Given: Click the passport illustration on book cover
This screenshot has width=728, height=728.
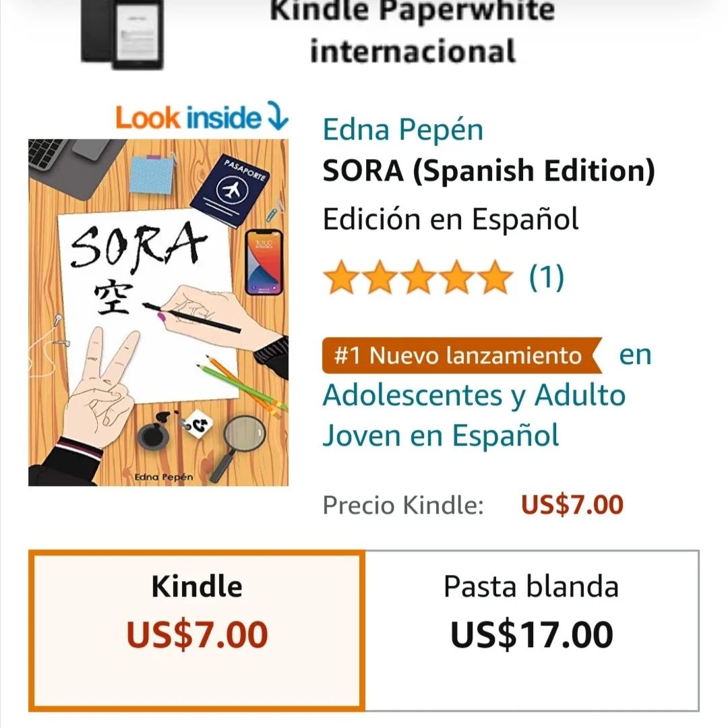Looking at the screenshot, I should coord(231,190).
